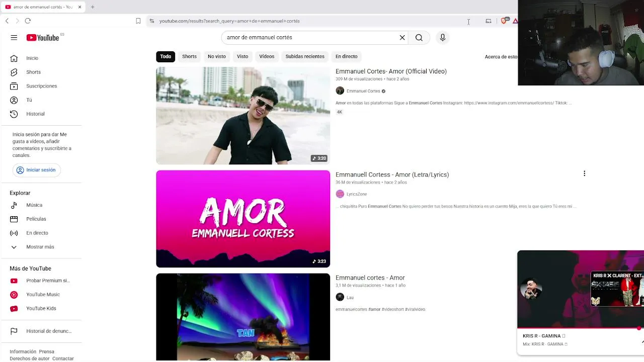Bookmark this page with the bookmark icon

(x=138, y=21)
